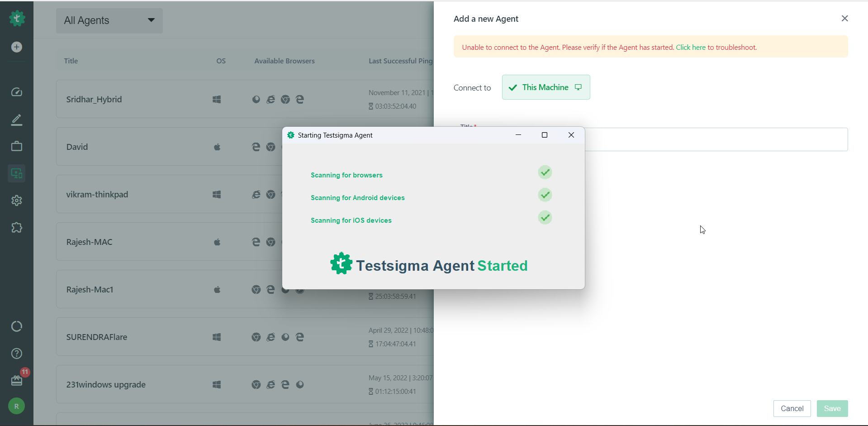Expand the All Agents dropdown

[109, 21]
